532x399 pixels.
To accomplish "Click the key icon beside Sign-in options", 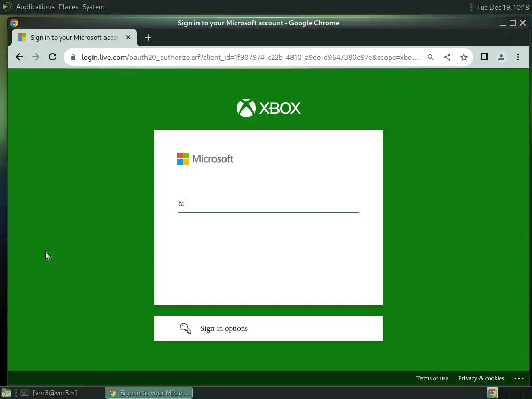I will point(185,328).
